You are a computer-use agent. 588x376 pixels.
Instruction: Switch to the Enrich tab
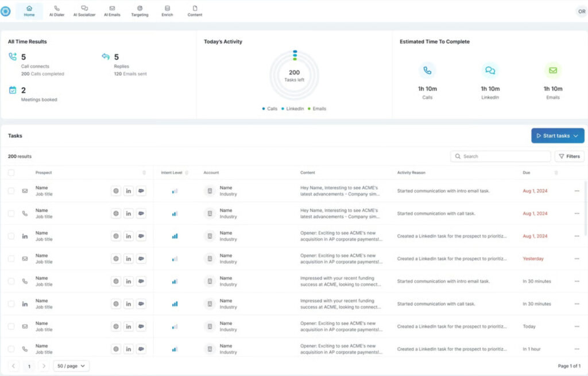click(x=167, y=11)
